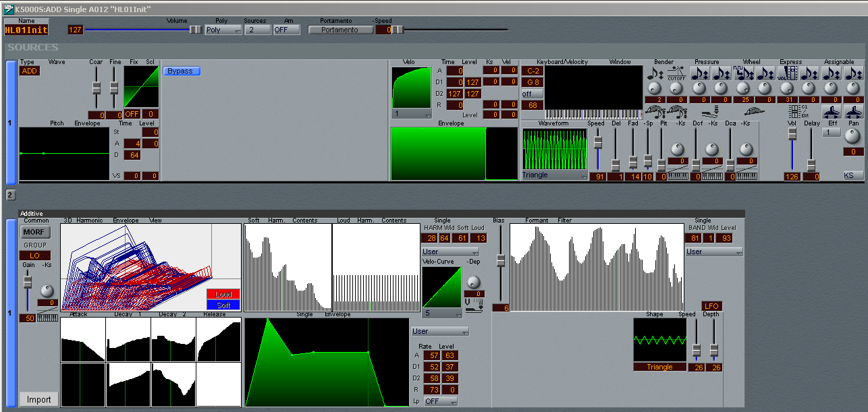Open the Lp OFF loop dropdown
868x412 pixels.
pyautogui.click(x=440, y=401)
